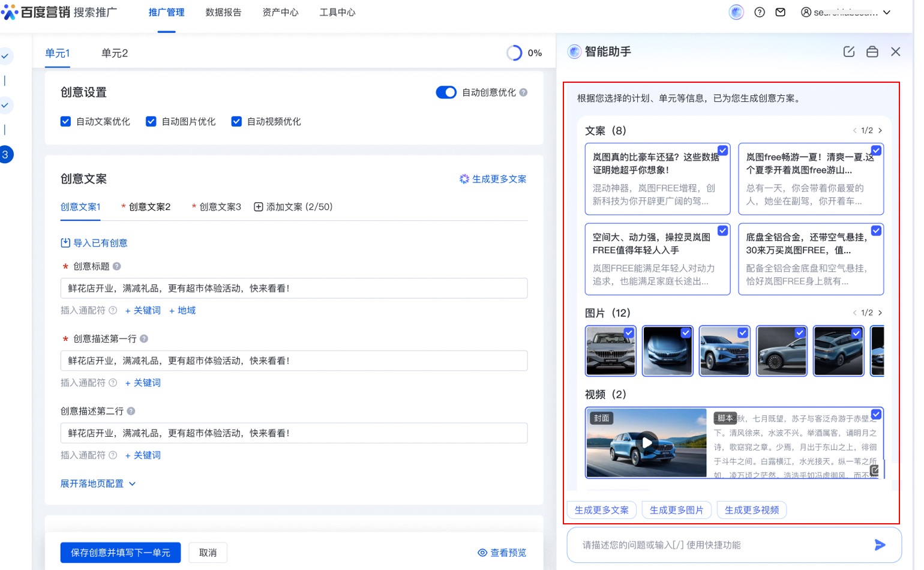Click the new conversation edit icon in 智能助手

pyautogui.click(x=848, y=52)
